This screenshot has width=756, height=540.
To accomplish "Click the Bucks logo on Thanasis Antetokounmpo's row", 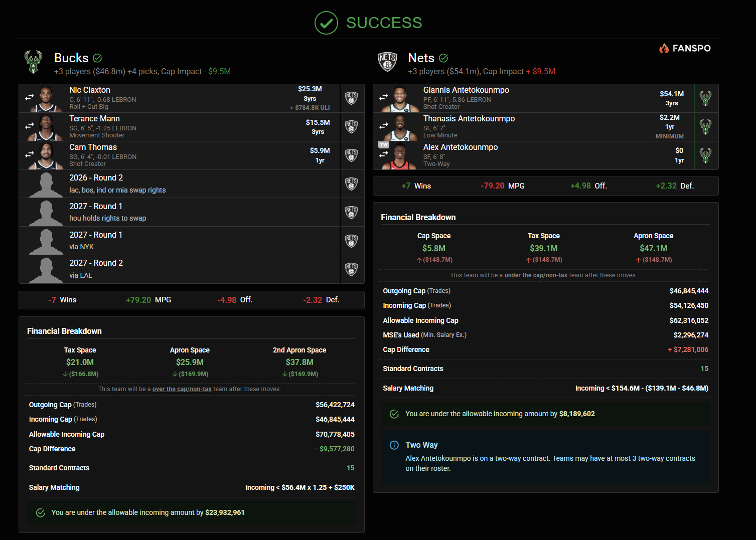I will (x=705, y=127).
